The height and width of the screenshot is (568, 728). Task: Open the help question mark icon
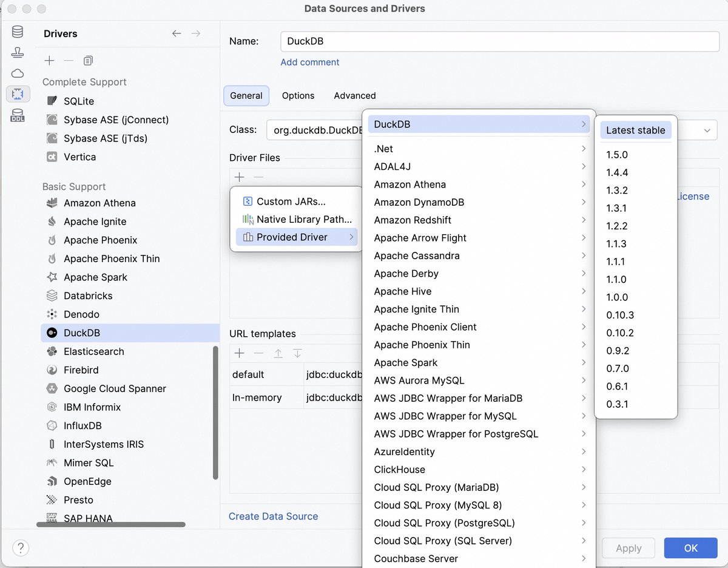[21, 548]
